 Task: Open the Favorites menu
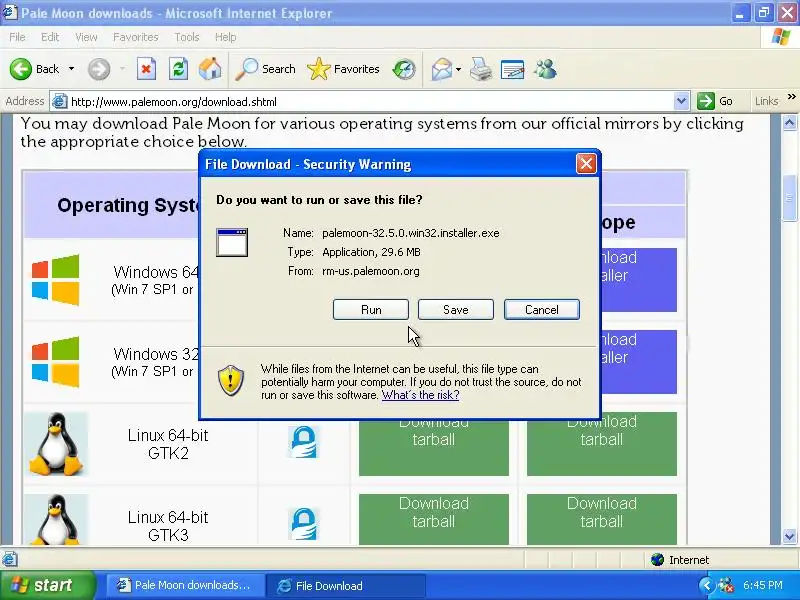point(136,37)
